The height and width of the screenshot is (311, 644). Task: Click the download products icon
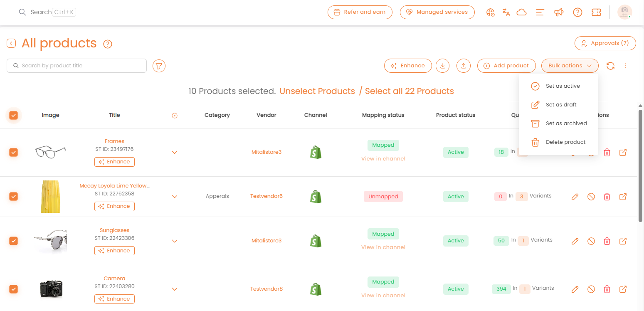(x=443, y=66)
